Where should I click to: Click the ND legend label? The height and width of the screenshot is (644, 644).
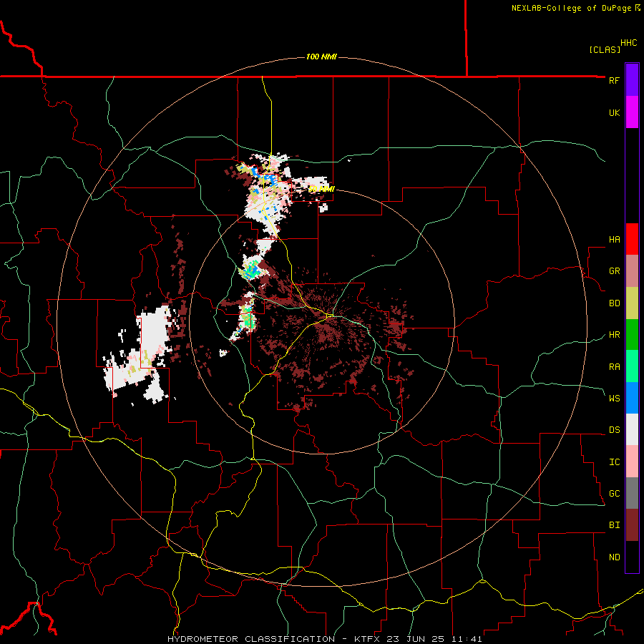tap(614, 557)
